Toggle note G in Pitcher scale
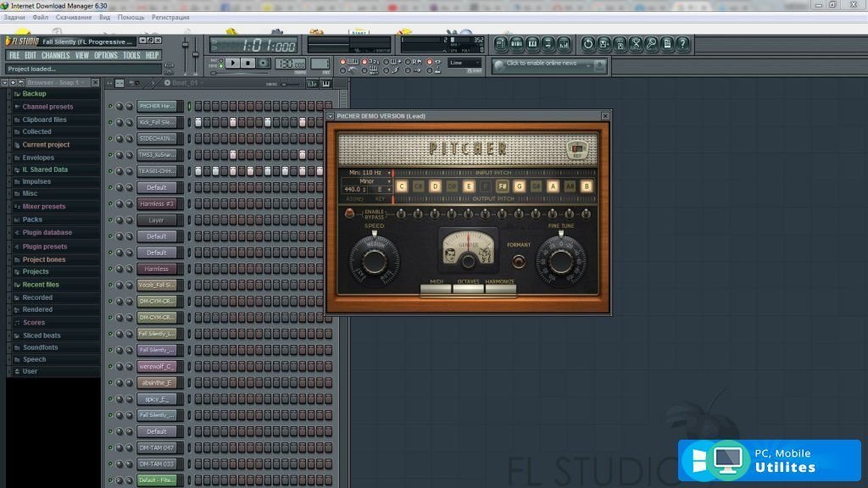Screen dimensions: 868x488 click(x=520, y=186)
